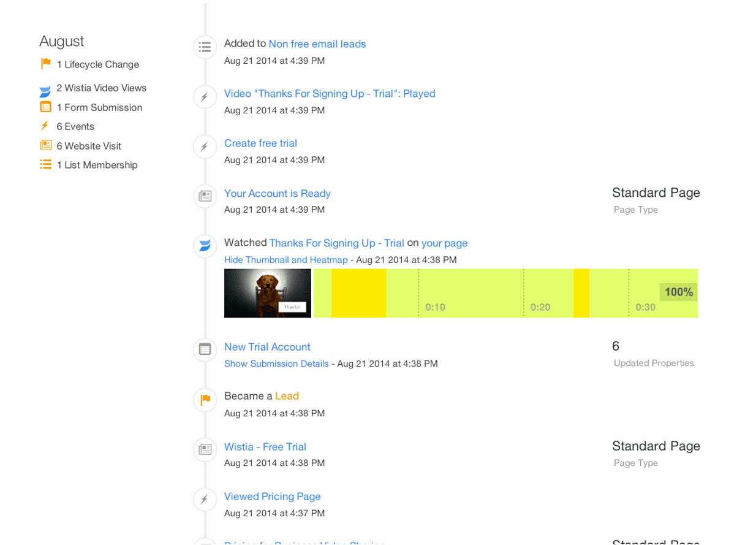Click the lightning icon beside Create free trial
Image resolution: width=756 pixels, height=545 pixels.
pos(205,147)
